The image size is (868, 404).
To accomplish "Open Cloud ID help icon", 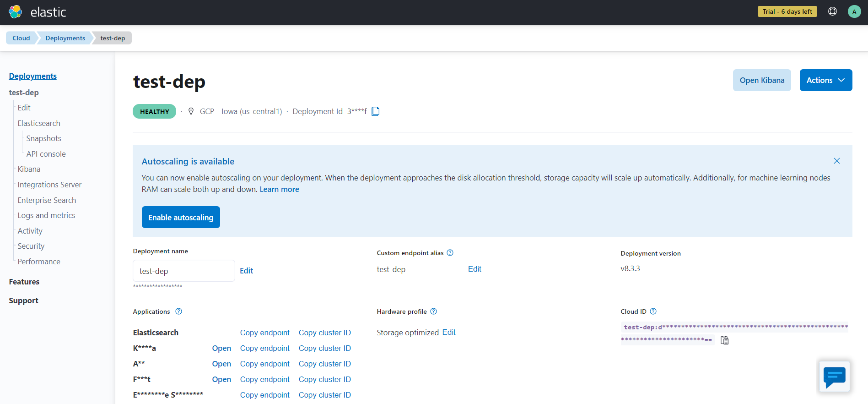I will click(x=653, y=311).
